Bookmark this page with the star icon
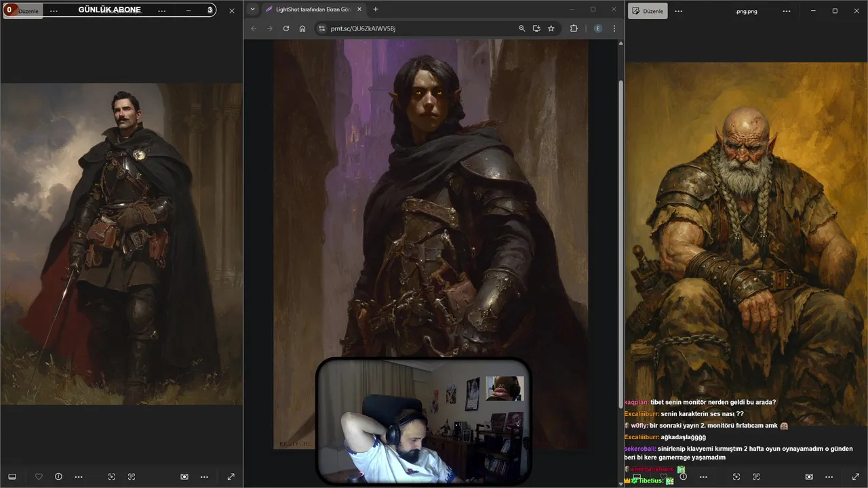868x488 pixels. (x=551, y=28)
